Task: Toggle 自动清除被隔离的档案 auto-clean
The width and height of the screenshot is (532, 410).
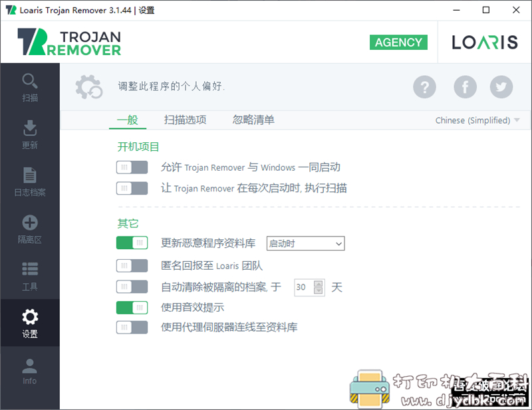Action: coord(132,287)
